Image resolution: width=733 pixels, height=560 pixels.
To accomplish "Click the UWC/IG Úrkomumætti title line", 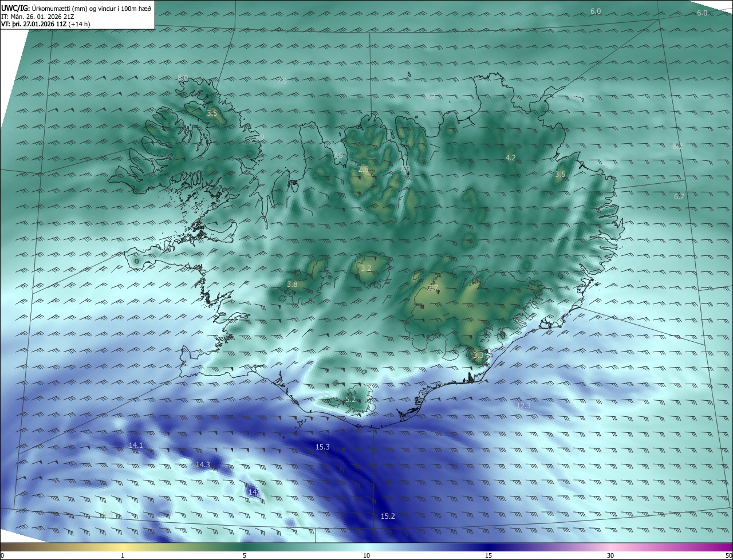I will (x=76, y=8).
